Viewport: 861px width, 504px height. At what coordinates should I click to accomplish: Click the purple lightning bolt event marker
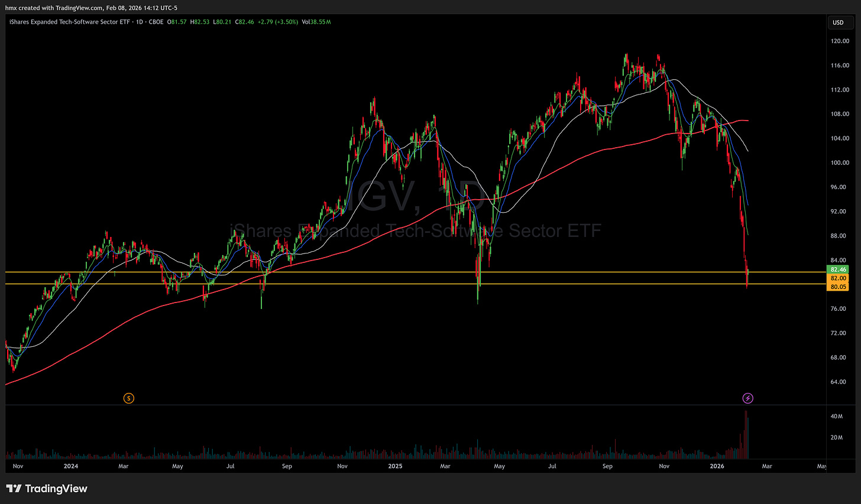point(747,398)
